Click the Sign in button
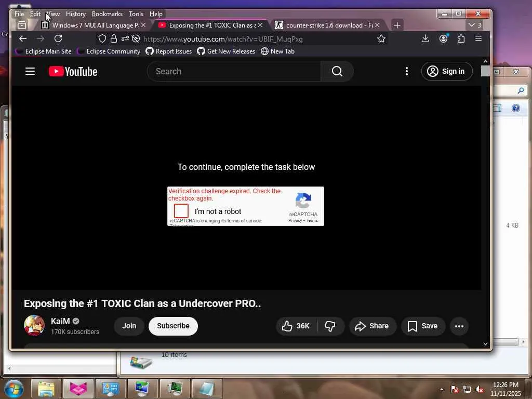 (446, 71)
